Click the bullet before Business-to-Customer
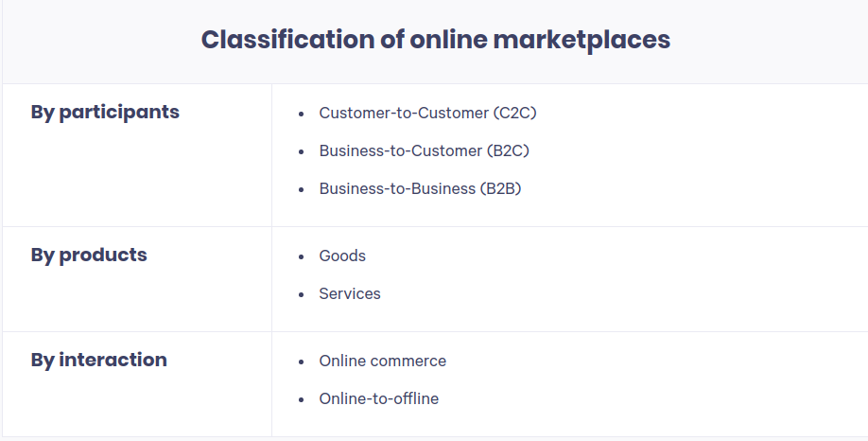 click(301, 151)
